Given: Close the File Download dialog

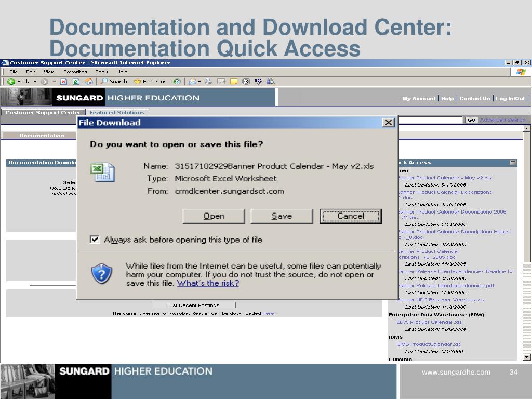Looking at the screenshot, I should point(389,123).
